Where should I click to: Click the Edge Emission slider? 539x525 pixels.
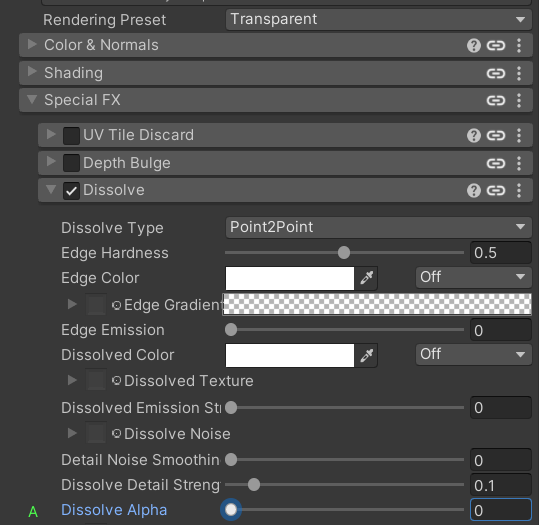344,330
